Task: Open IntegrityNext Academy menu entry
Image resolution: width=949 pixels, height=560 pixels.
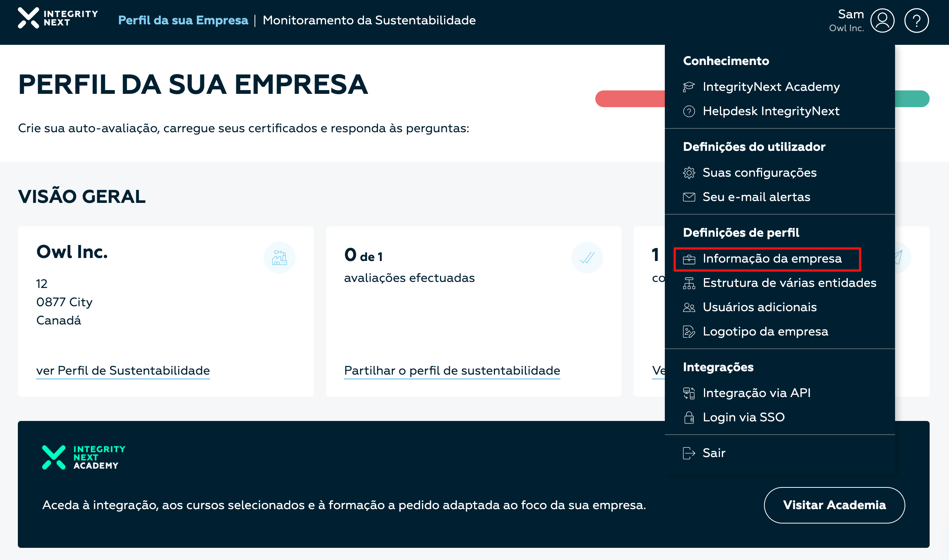Action: coord(771,87)
